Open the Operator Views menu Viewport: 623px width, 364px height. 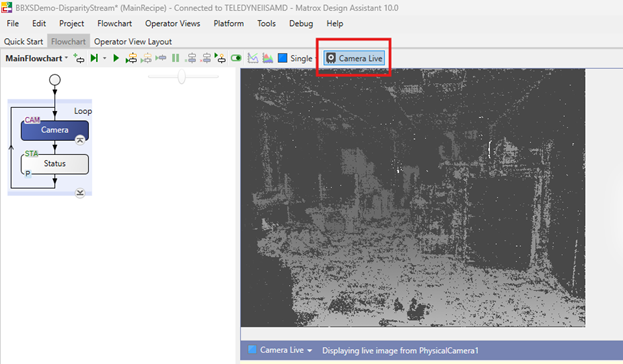point(172,23)
